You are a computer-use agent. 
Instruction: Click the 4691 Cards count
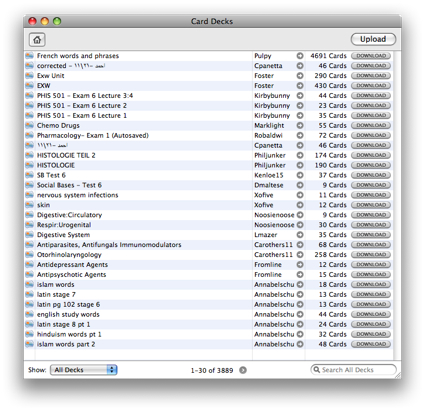point(328,56)
